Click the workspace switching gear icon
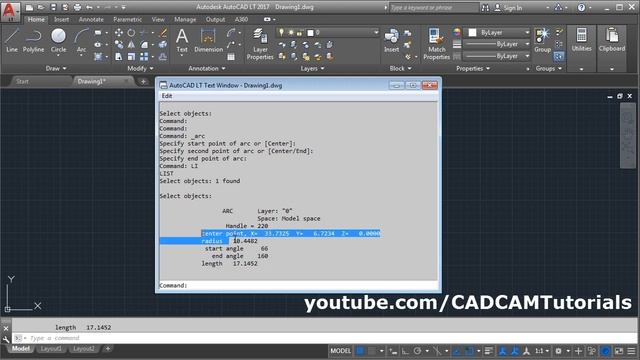The width and height of the screenshot is (640, 360). click(558, 351)
